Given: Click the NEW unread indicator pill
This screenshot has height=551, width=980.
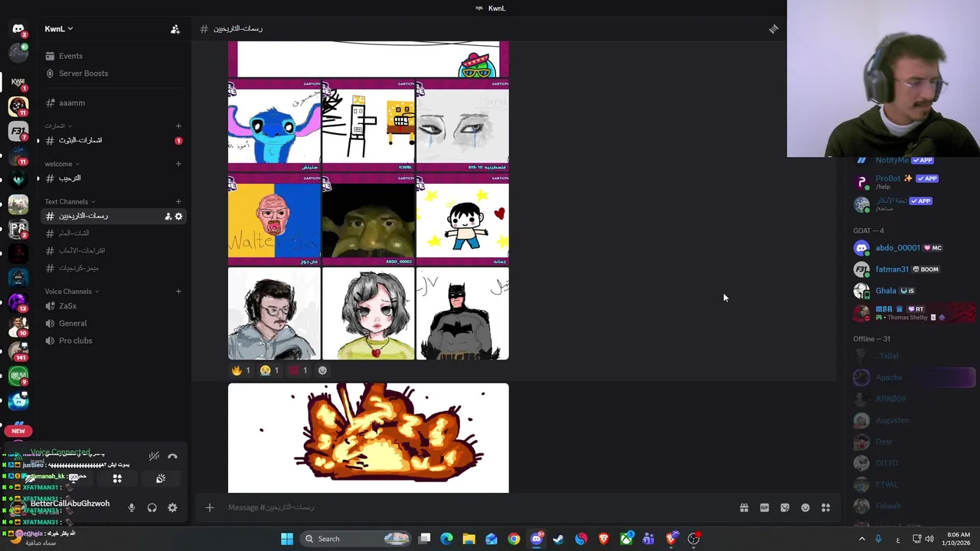Looking at the screenshot, I should click(18, 431).
